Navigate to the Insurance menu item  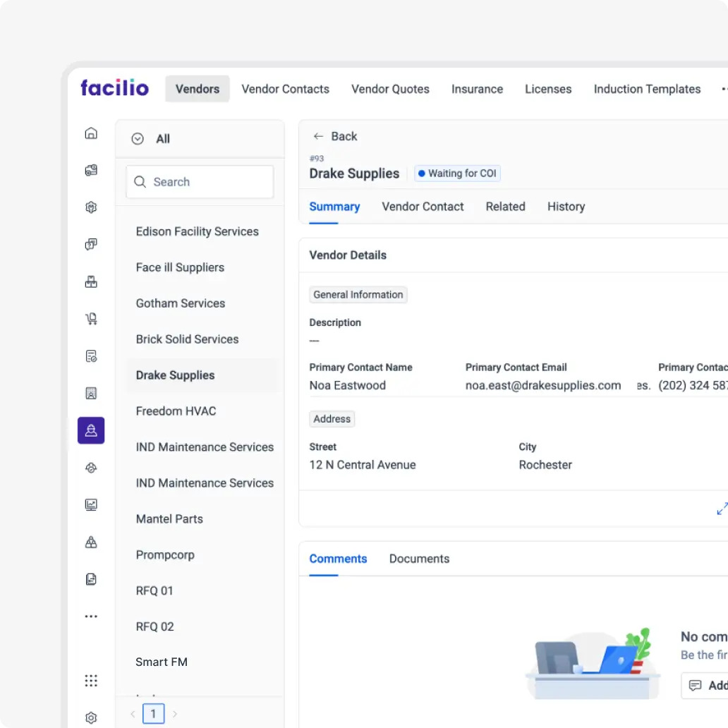click(477, 89)
